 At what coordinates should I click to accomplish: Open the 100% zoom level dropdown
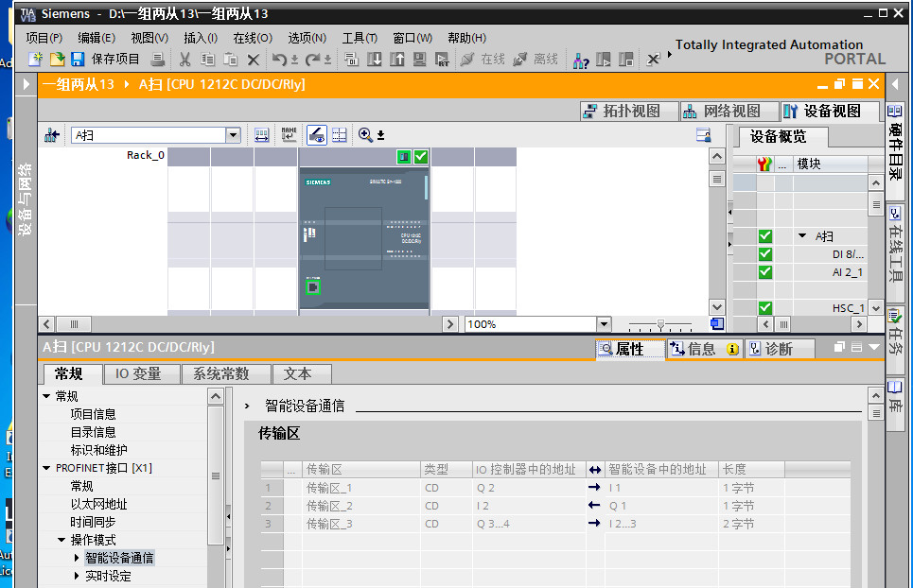coord(604,324)
